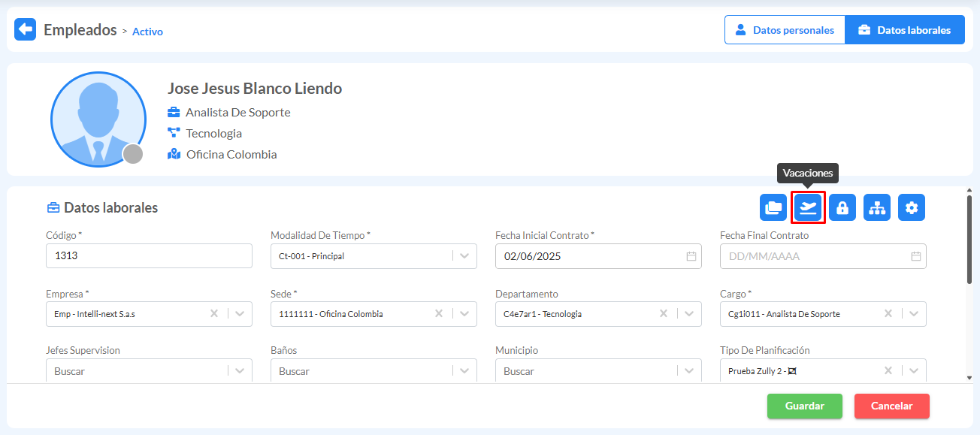Click the vertical scrollbar of the form

tap(969, 240)
